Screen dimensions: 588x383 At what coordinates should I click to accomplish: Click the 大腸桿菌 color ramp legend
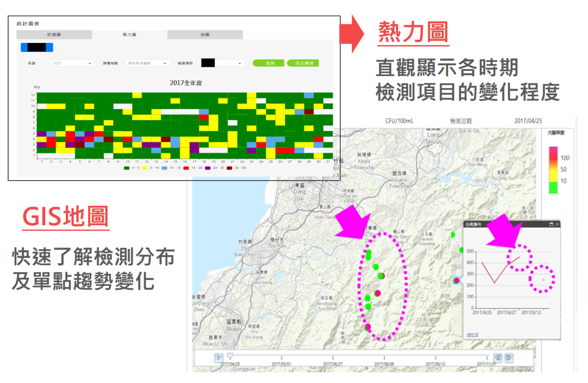tap(553, 170)
